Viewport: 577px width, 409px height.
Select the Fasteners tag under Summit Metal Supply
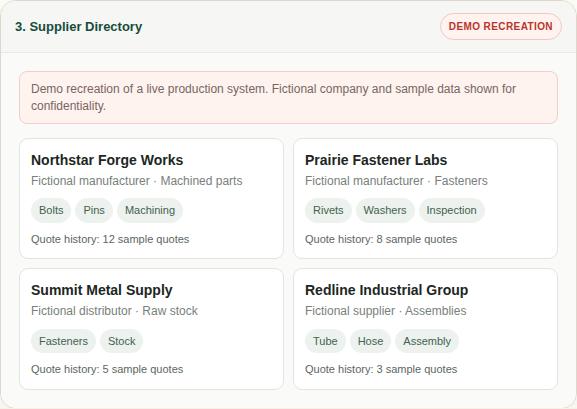(63, 341)
